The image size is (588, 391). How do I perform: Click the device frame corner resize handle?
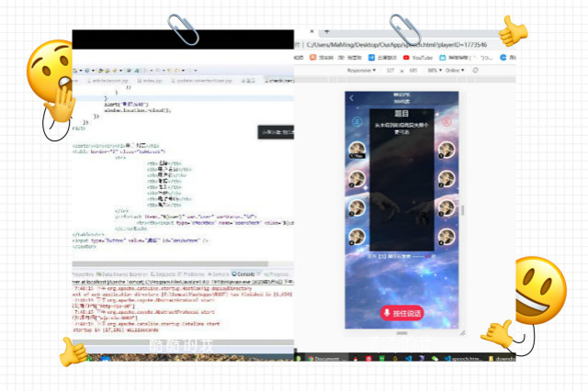tap(463, 332)
